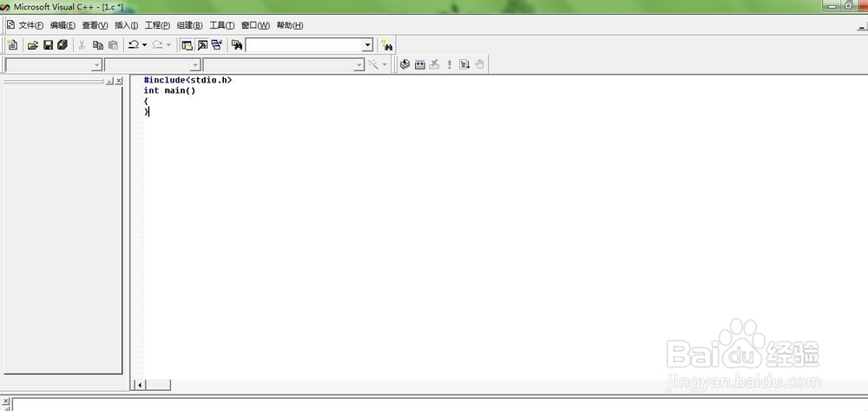Open the 工具(T) menu

tap(222, 25)
